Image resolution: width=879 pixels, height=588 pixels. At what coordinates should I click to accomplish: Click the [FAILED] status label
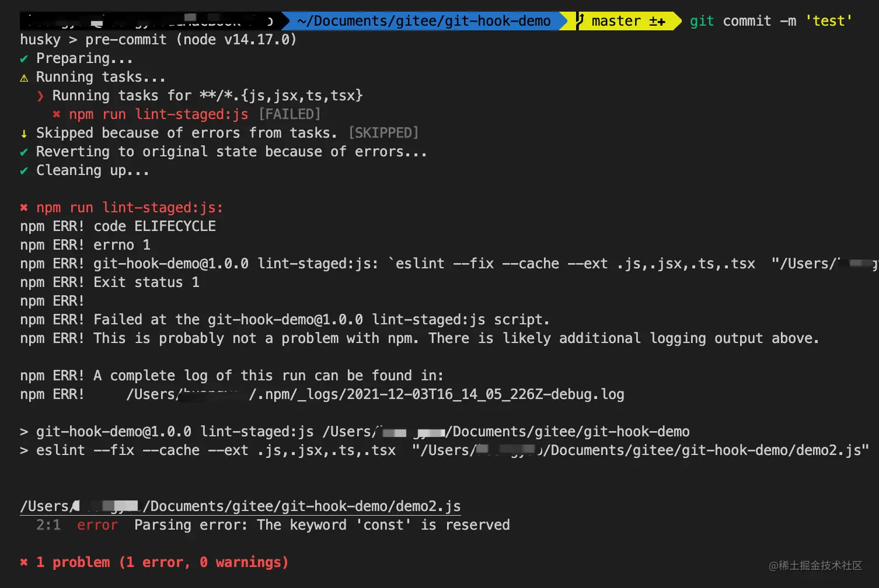coord(289,114)
